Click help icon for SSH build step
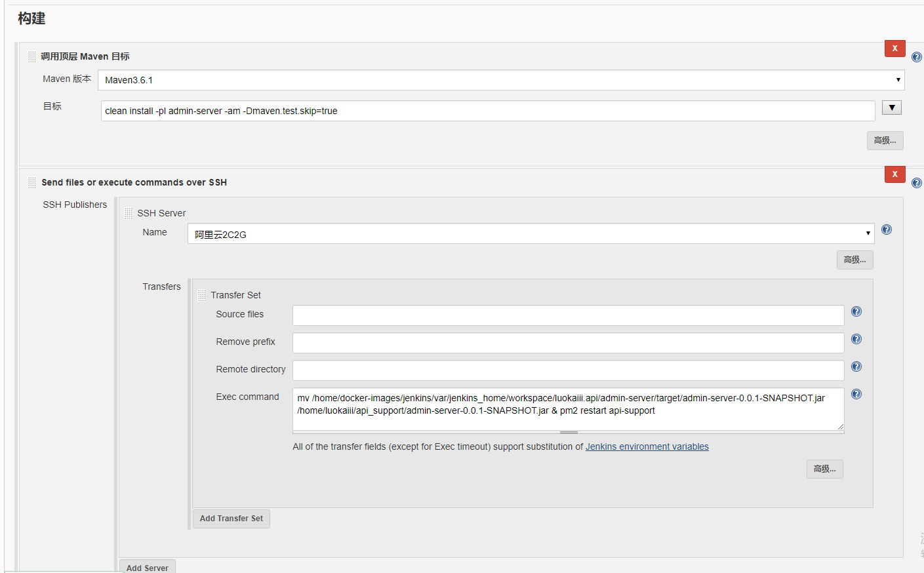This screenshot has height=573, width=924. (917, 183)
